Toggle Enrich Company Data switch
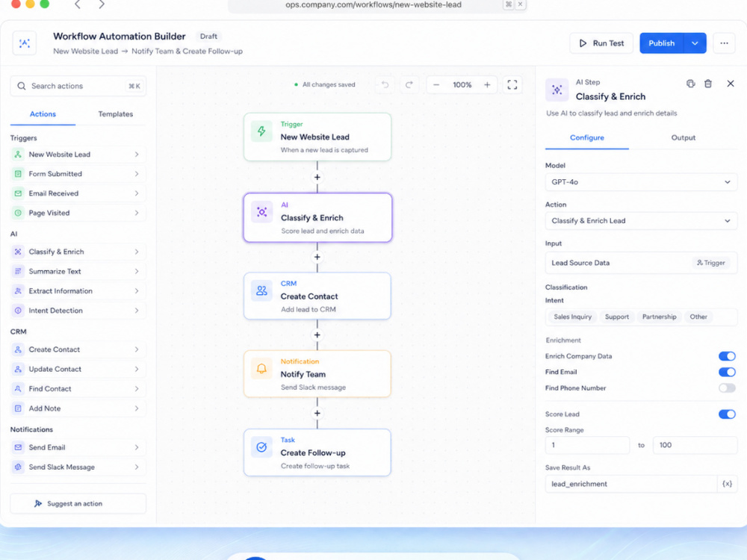 [x=727, y=356]
